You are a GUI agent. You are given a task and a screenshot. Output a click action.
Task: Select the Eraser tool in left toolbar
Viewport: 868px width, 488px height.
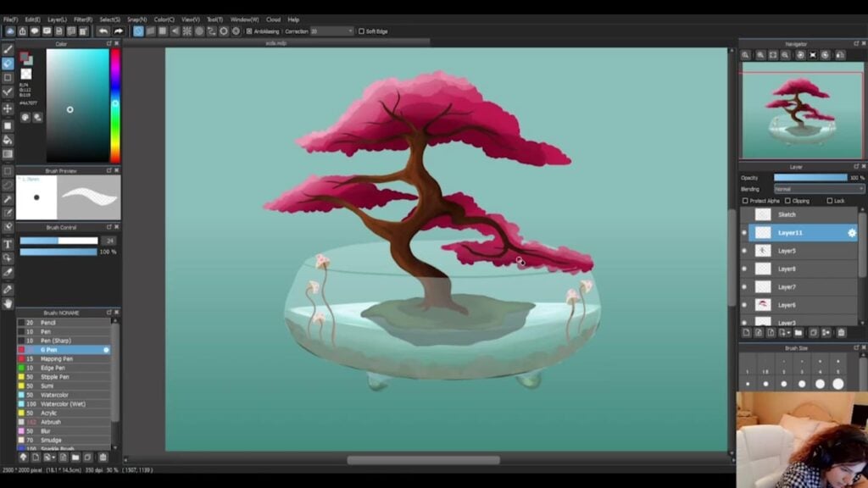[8, 64]
